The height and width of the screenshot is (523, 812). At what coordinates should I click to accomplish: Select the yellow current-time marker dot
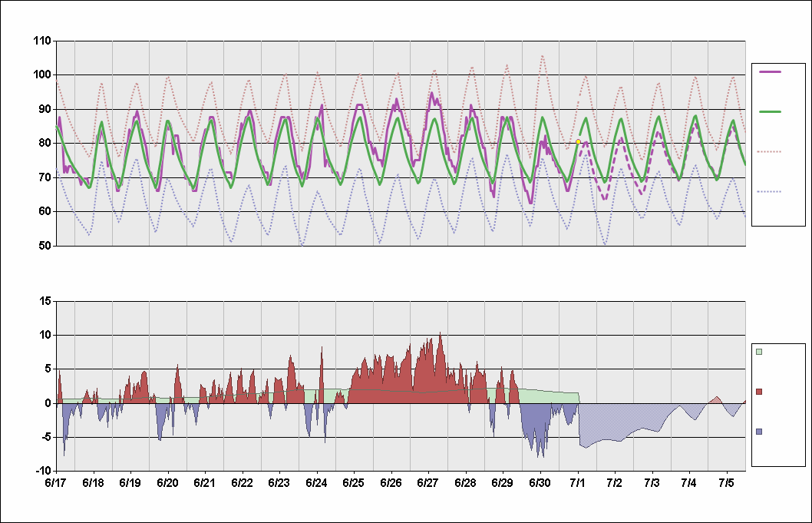(579, 142)
